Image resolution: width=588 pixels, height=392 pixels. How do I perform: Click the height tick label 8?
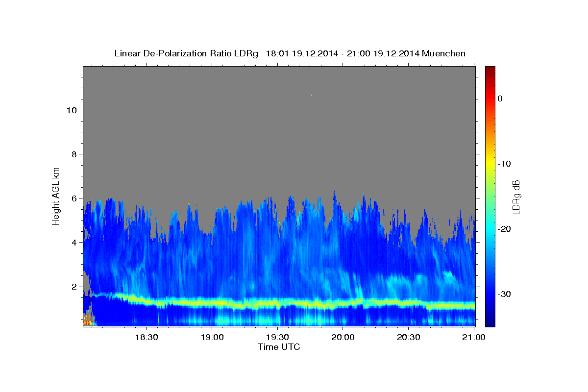pyautogui.click(x=73, y=154)
